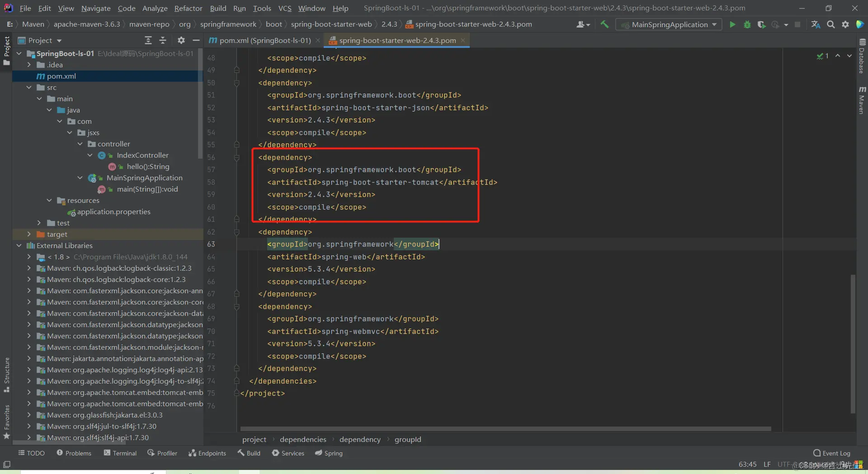This screenshot has height=474, width=868.
Task: Collapse the src folder
Action: (x=29, y=88)
